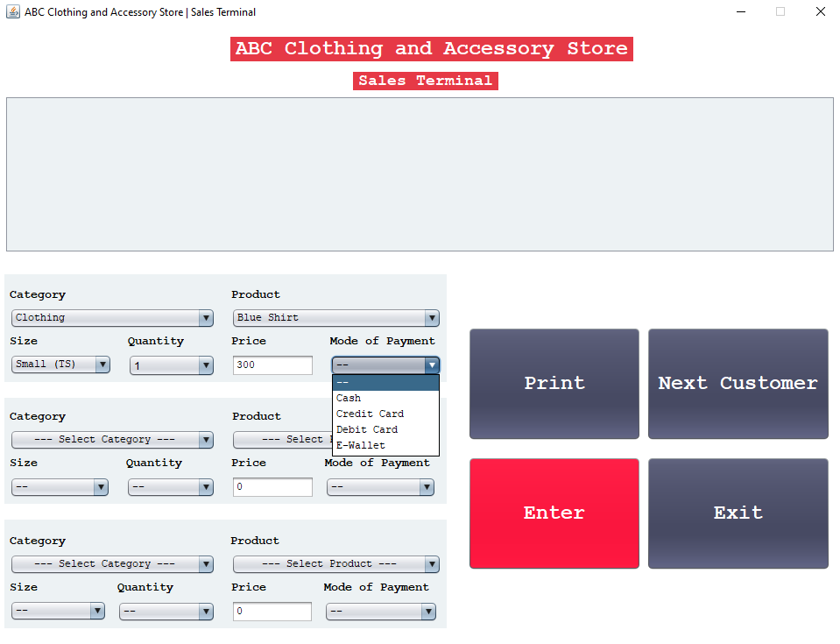Image resolution: width=840 pixels, height=644 pixels.
Task: Collapse the open Mode of Payment dropdown
Action: click(x=385, y=364)
